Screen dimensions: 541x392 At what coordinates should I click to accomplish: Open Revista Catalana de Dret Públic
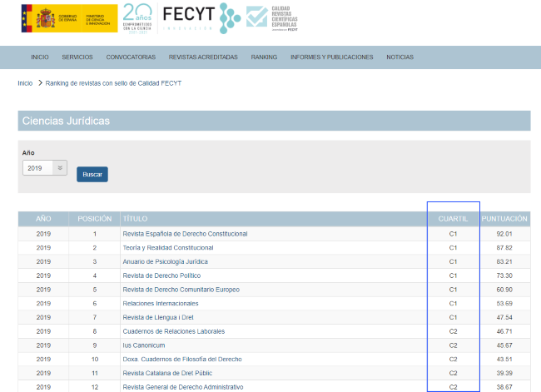point(167,373)
